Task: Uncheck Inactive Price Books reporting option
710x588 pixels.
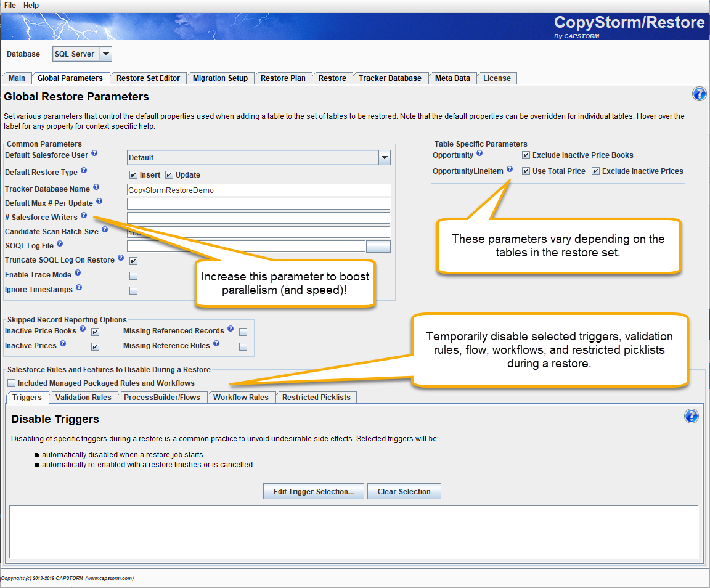Action: pyautogui.click(x=96, y=332)
